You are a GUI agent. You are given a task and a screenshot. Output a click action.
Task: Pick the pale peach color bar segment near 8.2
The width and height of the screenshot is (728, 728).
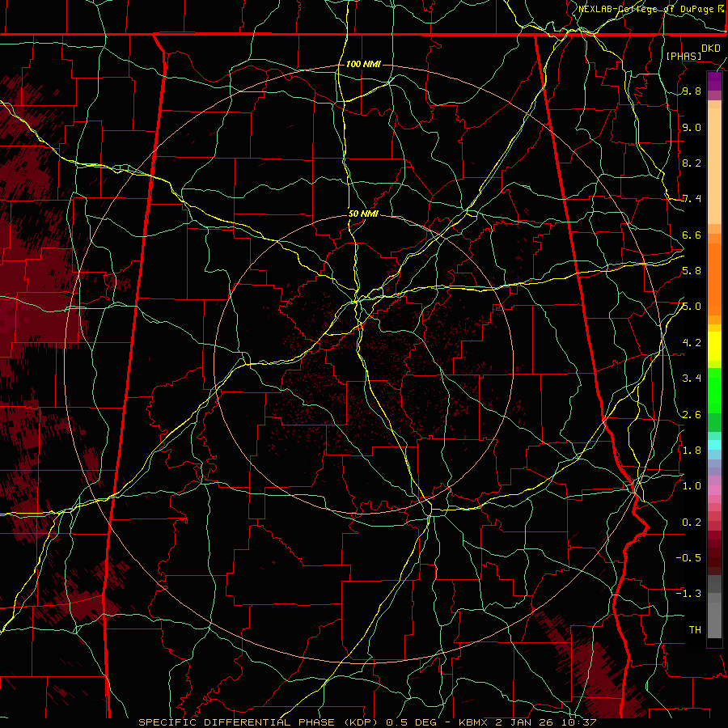point(714,166)
